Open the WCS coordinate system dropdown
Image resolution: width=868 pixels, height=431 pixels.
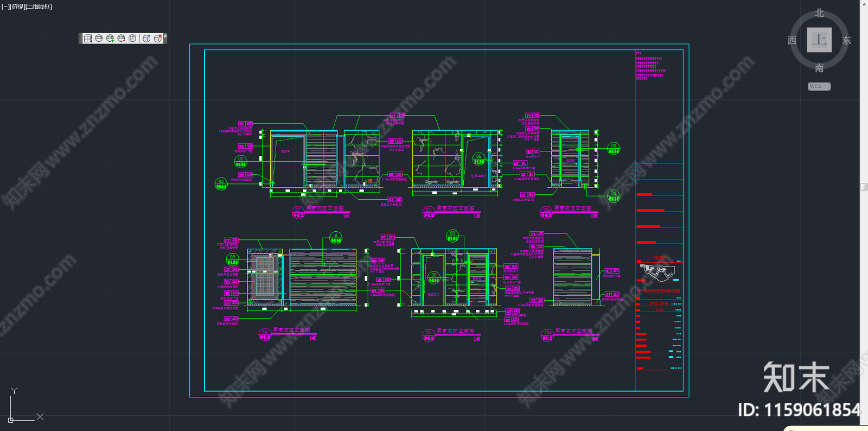819,86
